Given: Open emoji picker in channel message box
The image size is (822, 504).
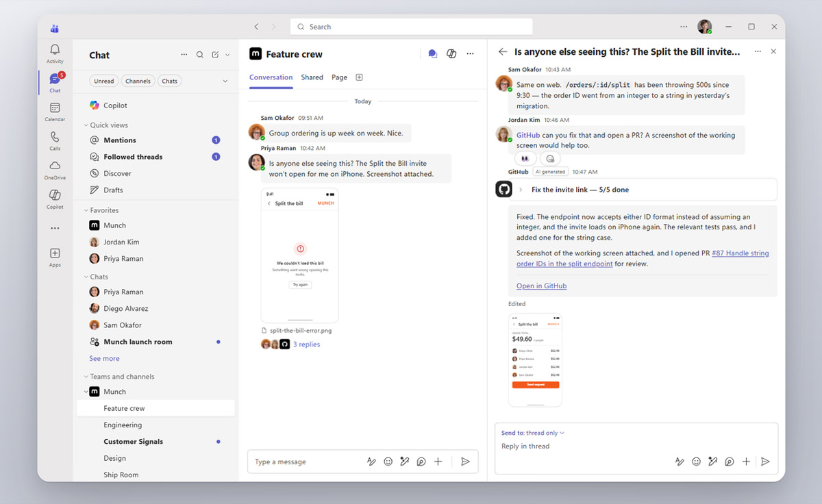Looking at the screenshot, I should (x=388, y=462).
